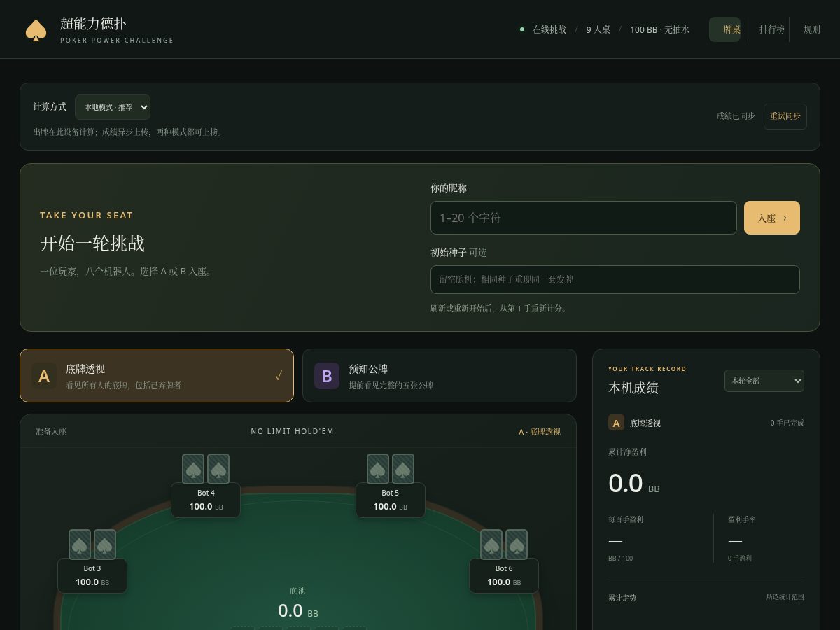Image resolution: width=840 pixels, height=630 pixels.
Task: Click the 成绩已同步 status text
Action: coord(736,116)
